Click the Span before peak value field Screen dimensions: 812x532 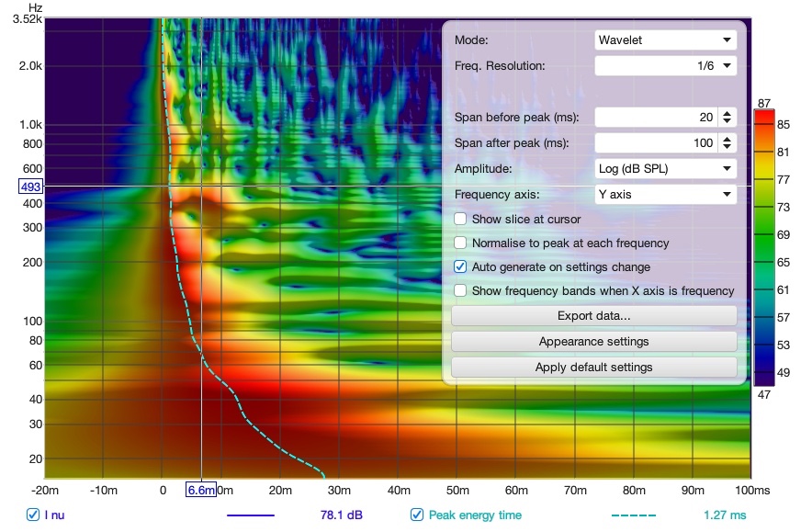656,118
